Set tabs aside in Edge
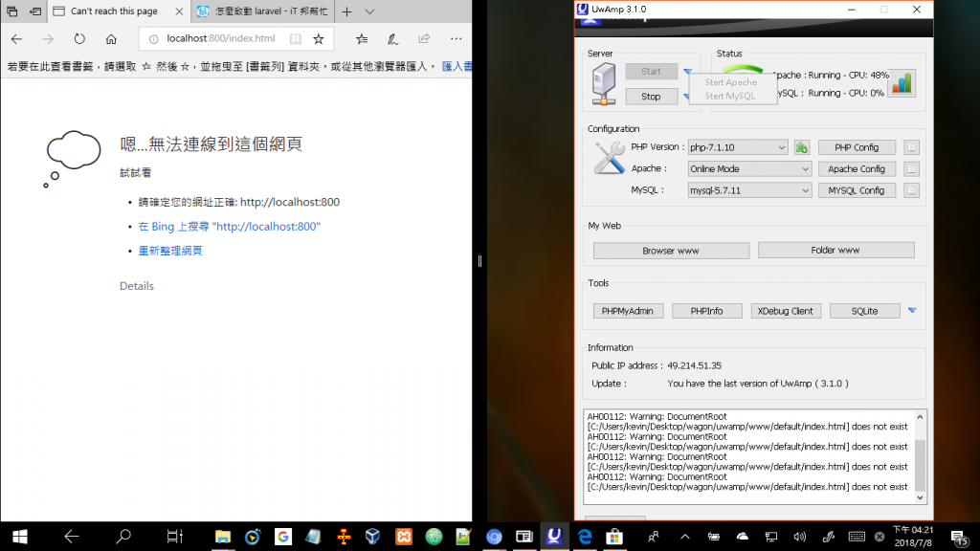Image resolution: width=980 pixels, height=551 pixels. pos(35,11)
